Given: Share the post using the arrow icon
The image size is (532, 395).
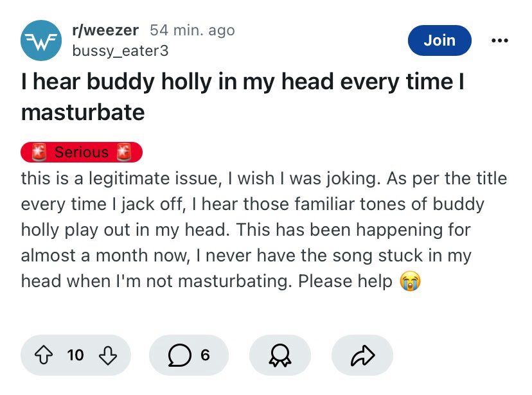Looking at the screenshot, I should coord(362,355).
